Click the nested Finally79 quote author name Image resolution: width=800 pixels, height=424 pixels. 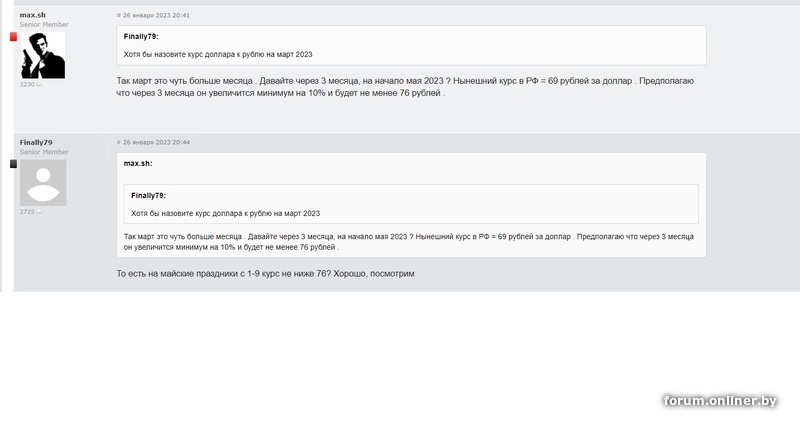148,196
